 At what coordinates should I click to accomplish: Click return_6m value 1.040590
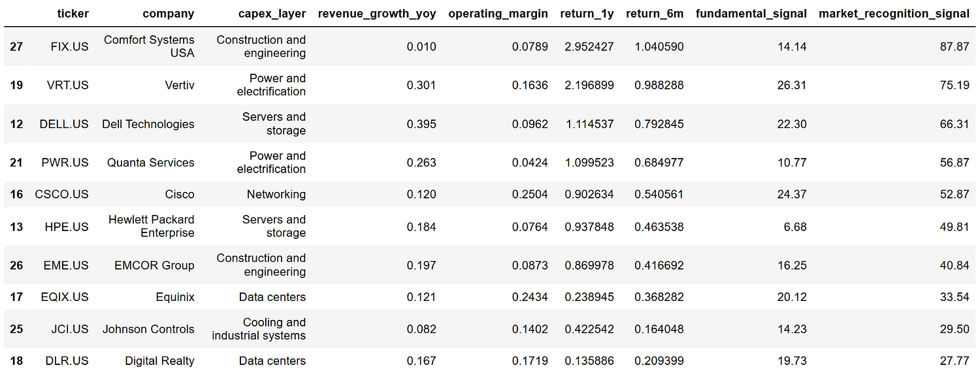point(659,47)
